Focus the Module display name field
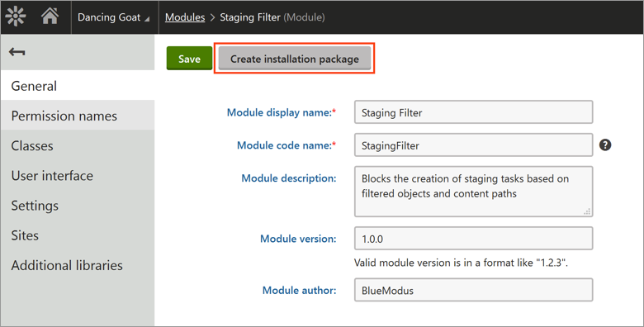 (474, 112)
